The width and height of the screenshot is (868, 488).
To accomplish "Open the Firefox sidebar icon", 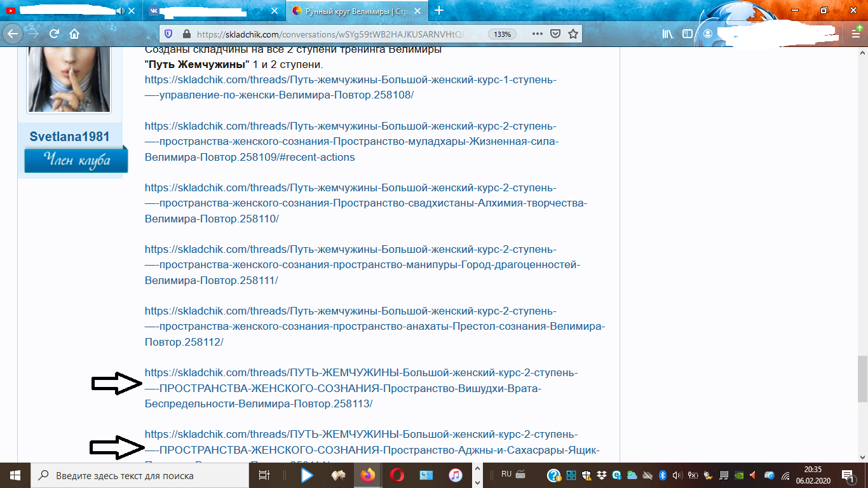I will tap(688, 34).
